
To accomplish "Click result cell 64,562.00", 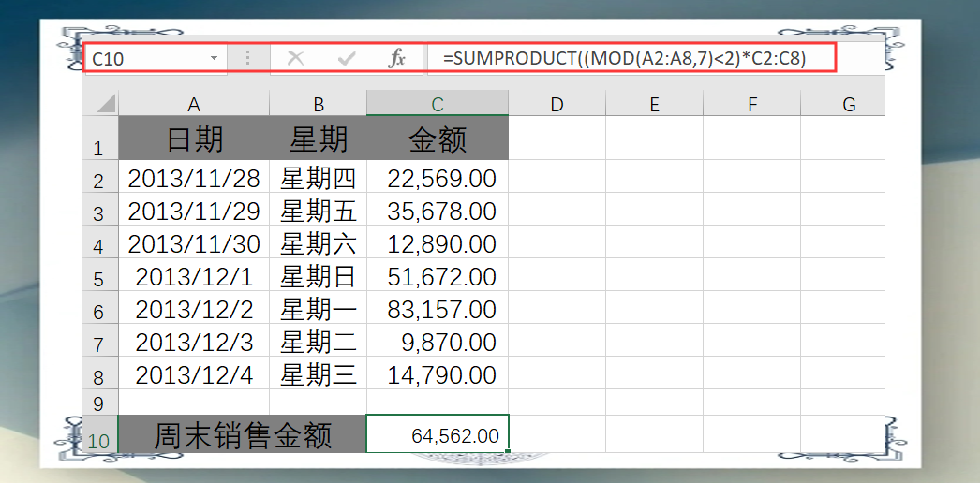I will (438, 433).
